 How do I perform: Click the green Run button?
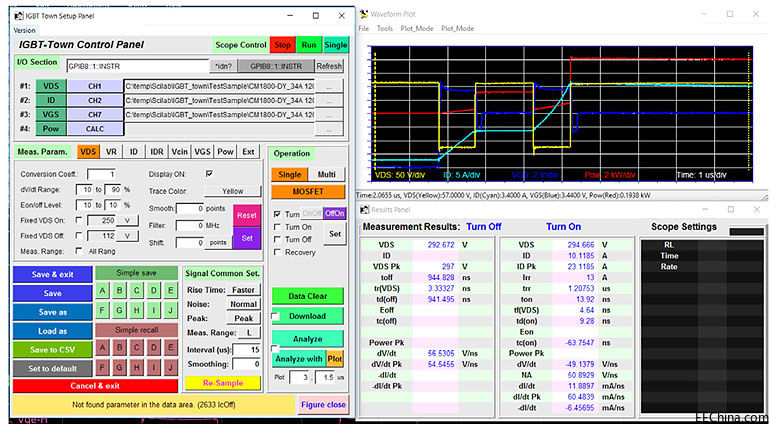coord(309,45)
